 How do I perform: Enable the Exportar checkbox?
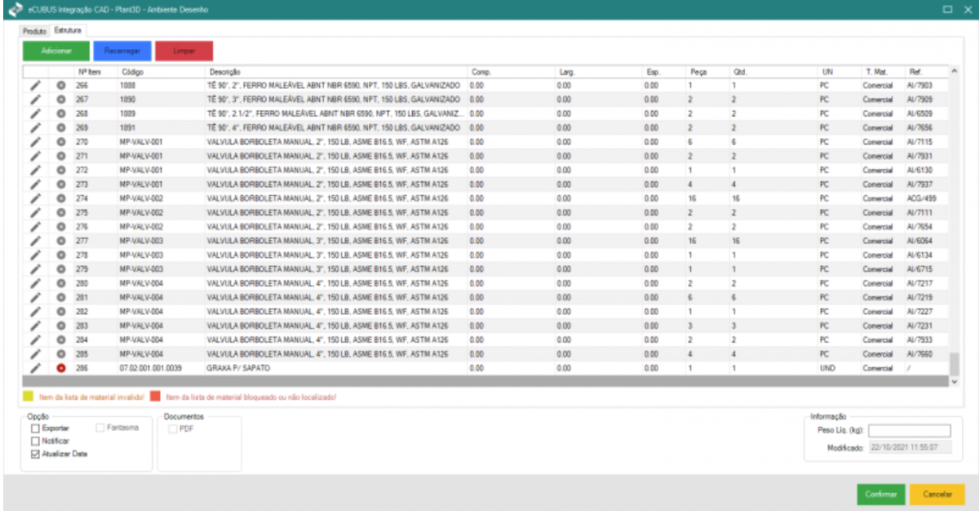(35, 428)
